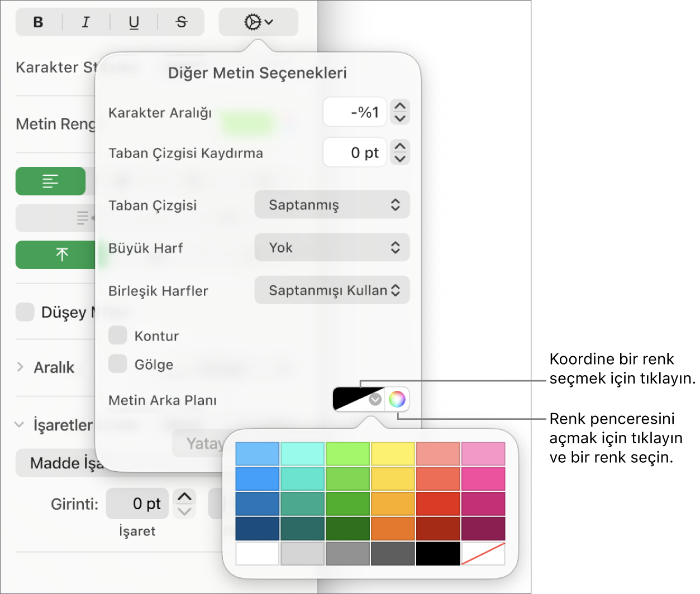Pick the teal swatch in third row
The image size is (700, 594).
[x=303, y=504]
